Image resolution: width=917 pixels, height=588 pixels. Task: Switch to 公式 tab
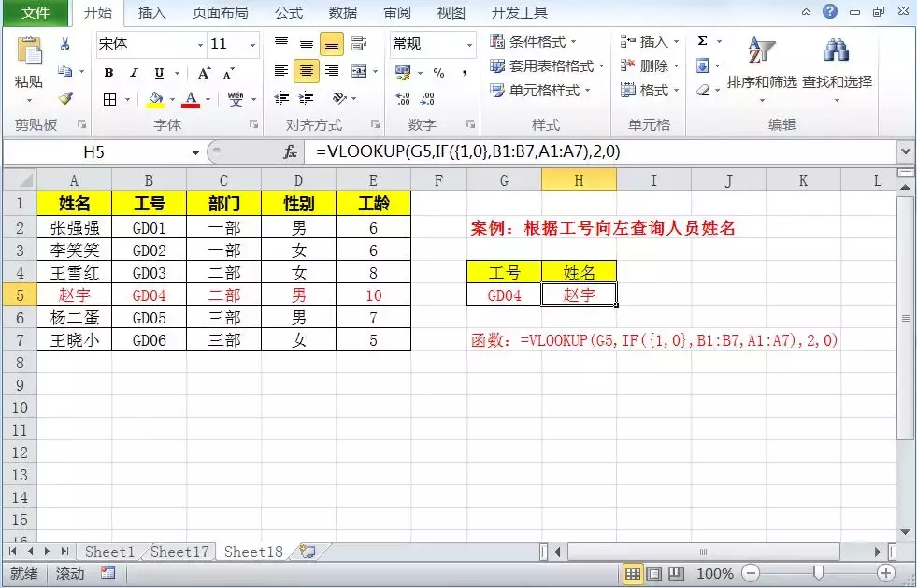click(x=289, y=12)
